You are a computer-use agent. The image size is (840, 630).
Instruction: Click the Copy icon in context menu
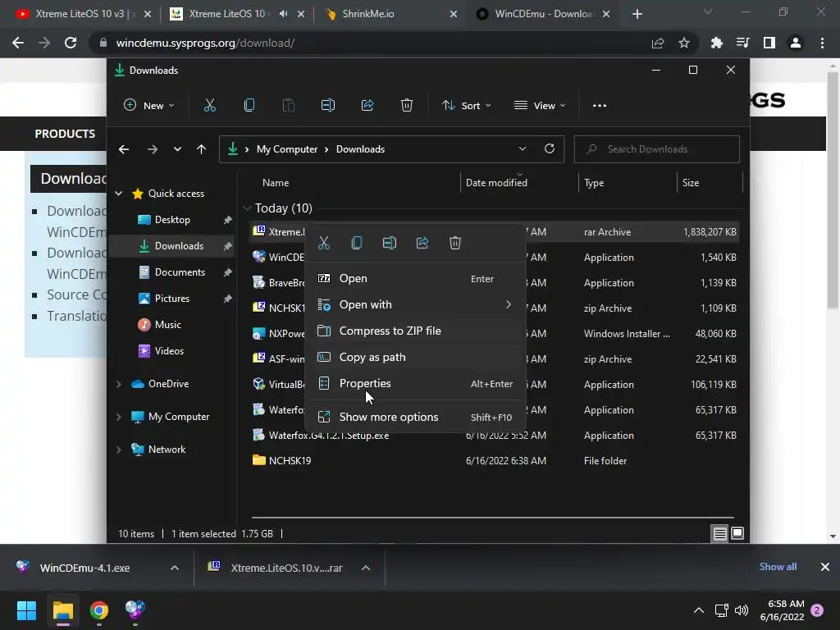click(x=357, y=243)
